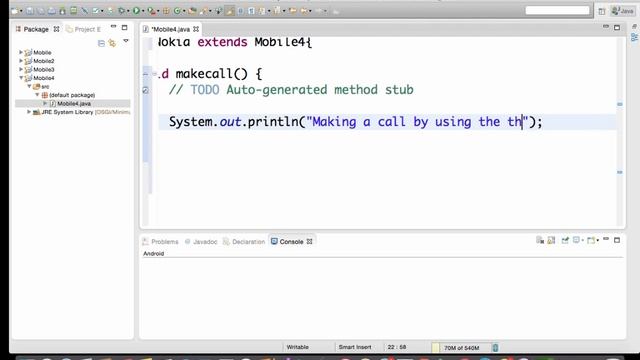Expand the JRE System Library node
The width and height of the screenshot is (640, 360).
click(x=29, y=112)
